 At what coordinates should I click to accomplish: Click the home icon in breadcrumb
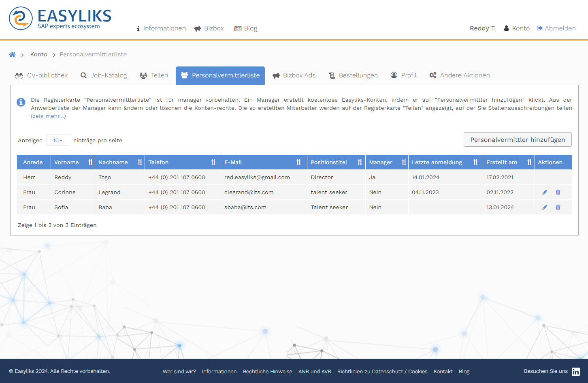(13, 55)
